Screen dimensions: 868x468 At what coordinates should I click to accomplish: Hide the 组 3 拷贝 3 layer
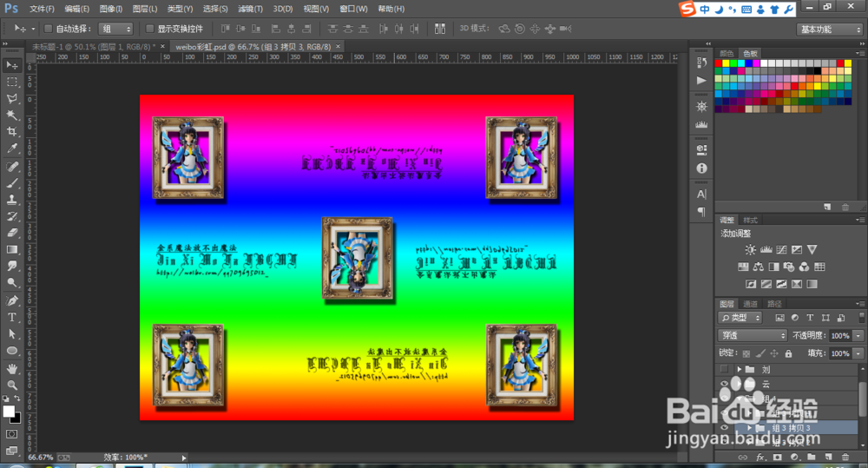(724, 428)
